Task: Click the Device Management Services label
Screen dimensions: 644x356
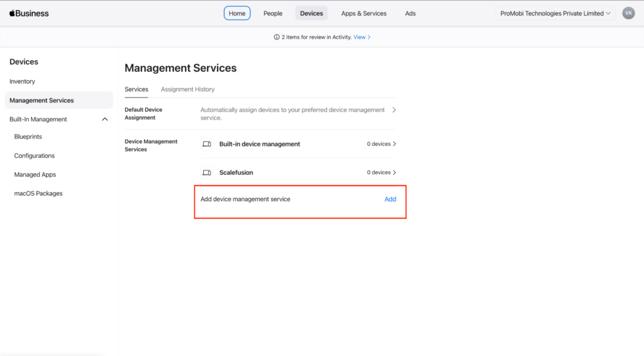Action: coord(151,145)
